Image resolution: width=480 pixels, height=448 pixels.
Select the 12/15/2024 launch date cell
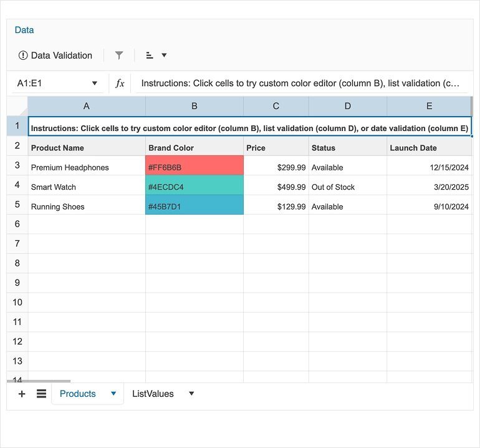pyautogui.click(x=429, y=165)
